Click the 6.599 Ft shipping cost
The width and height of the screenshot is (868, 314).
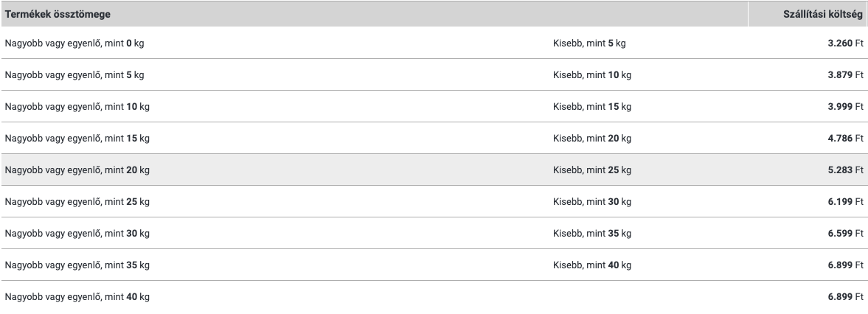tap(845, 234)
